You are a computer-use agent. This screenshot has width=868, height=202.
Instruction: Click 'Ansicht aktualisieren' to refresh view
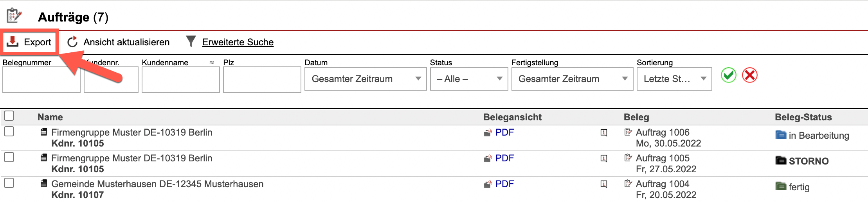click(x=119, y=42)
